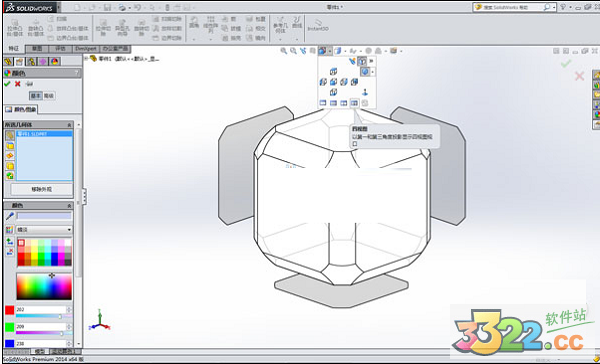Select faces filter icon in geometry list
Image resolution: width=600 pixels, height=364 pixels.
click(x=10, y=145)
